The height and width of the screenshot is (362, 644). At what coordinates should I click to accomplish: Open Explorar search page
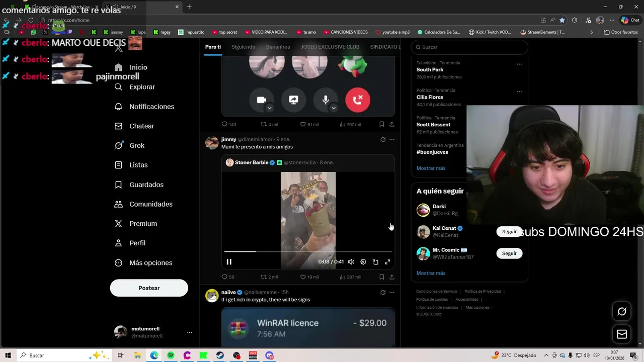[x=135, y=87]
